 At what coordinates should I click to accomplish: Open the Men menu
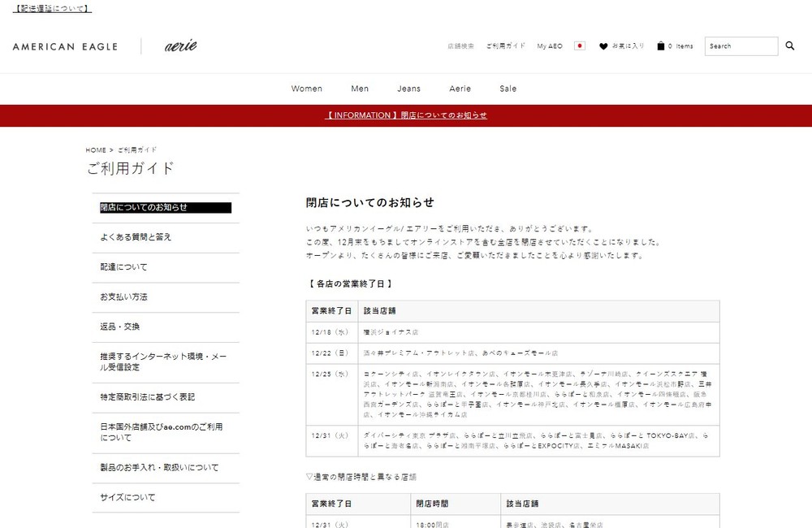coord(360,89)
